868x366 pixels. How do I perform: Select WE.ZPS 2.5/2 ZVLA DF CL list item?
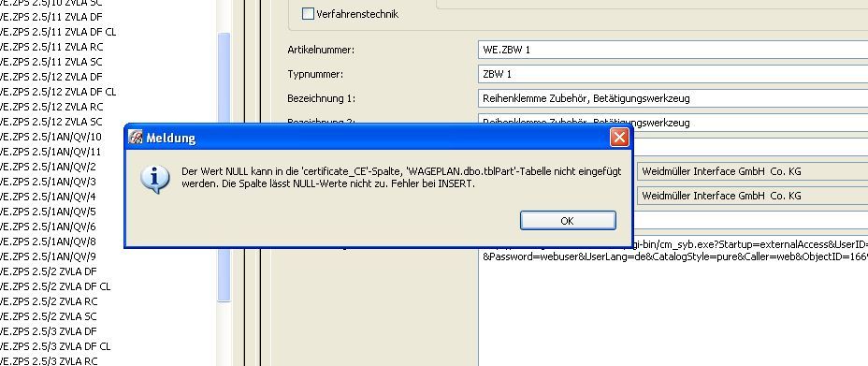tap(55, 286)
